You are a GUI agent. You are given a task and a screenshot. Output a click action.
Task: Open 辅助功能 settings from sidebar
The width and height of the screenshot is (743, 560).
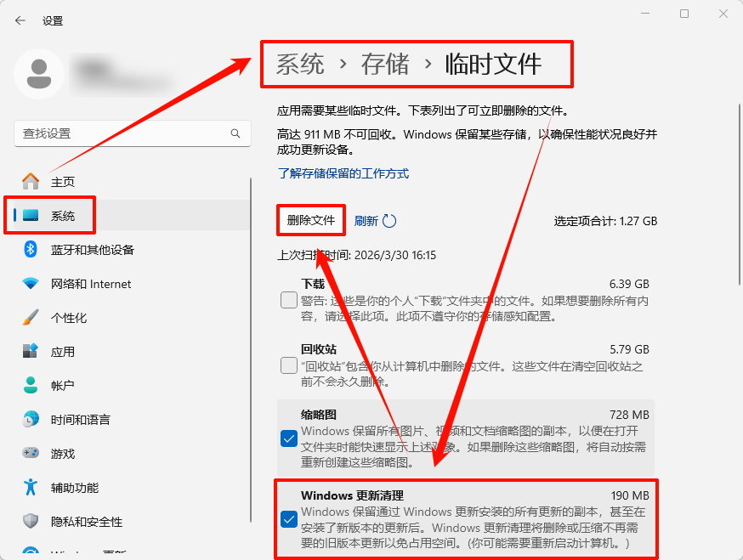(74, 487)
